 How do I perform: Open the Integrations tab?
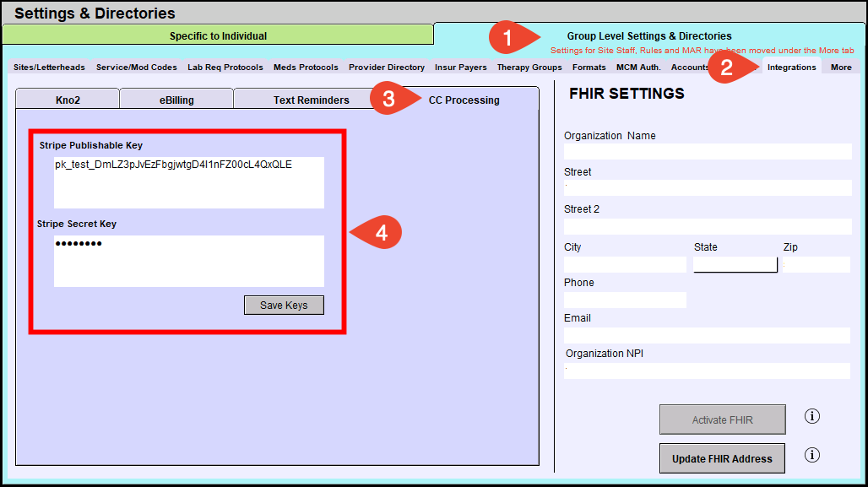click(791, 68)
